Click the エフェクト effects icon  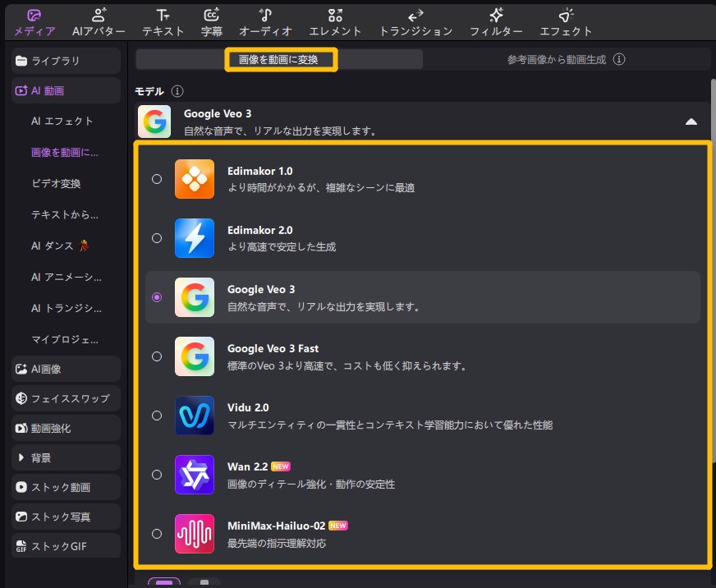click(x=566, y=15)
